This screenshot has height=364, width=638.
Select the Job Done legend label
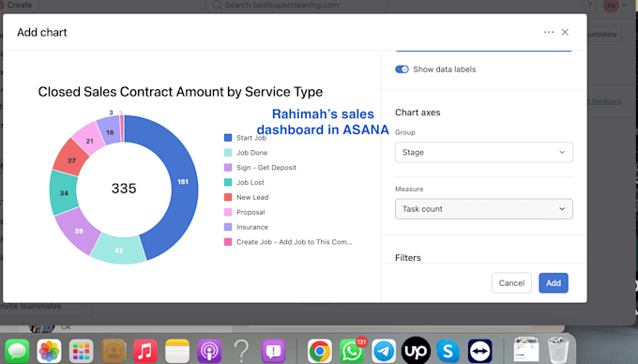251,153
